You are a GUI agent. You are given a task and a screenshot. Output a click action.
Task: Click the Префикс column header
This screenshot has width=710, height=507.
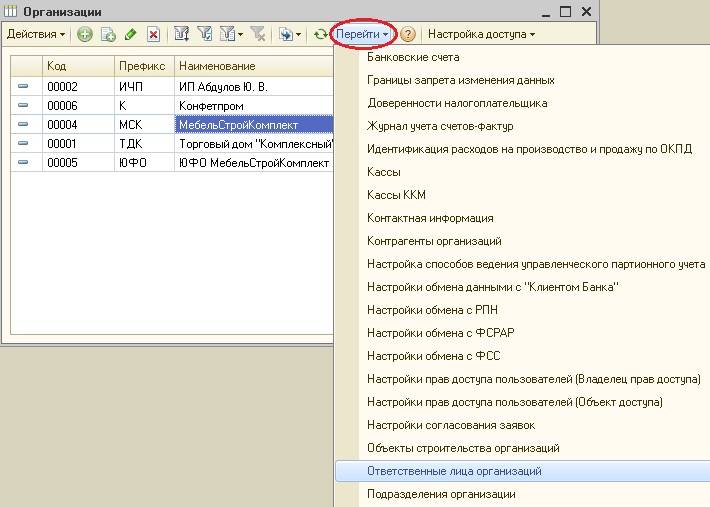(x=144, y=66)
